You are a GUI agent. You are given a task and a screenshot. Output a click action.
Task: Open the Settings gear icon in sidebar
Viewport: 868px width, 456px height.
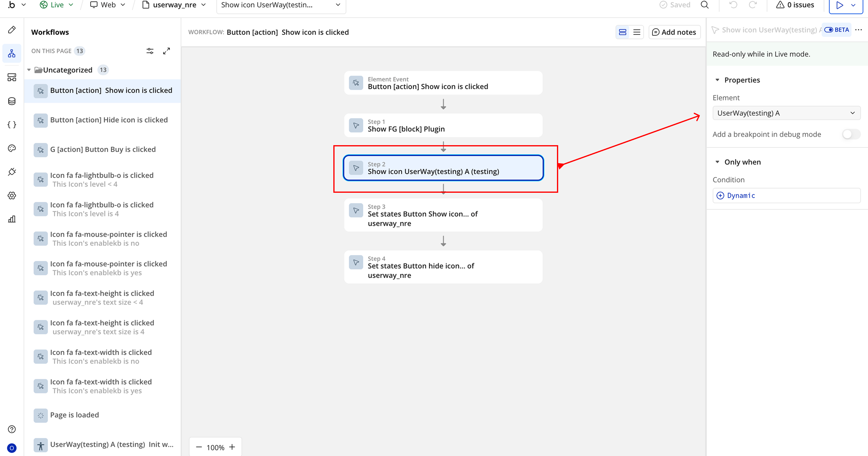coord(12,195)
